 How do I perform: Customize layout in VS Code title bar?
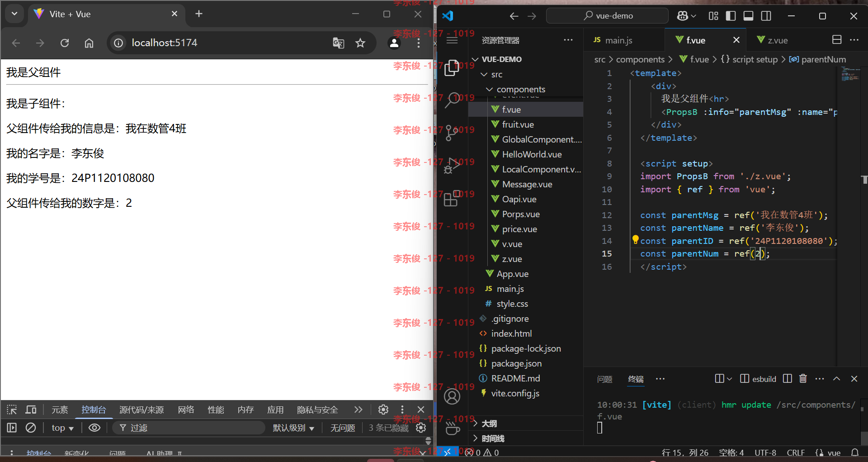point(713,16)
